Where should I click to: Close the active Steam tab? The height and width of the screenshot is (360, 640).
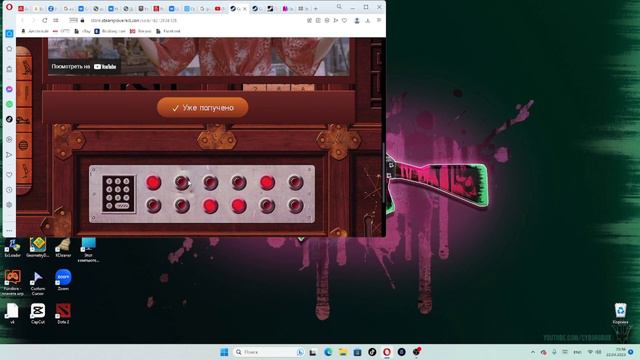pyautogui.click(x=245, y=9)
